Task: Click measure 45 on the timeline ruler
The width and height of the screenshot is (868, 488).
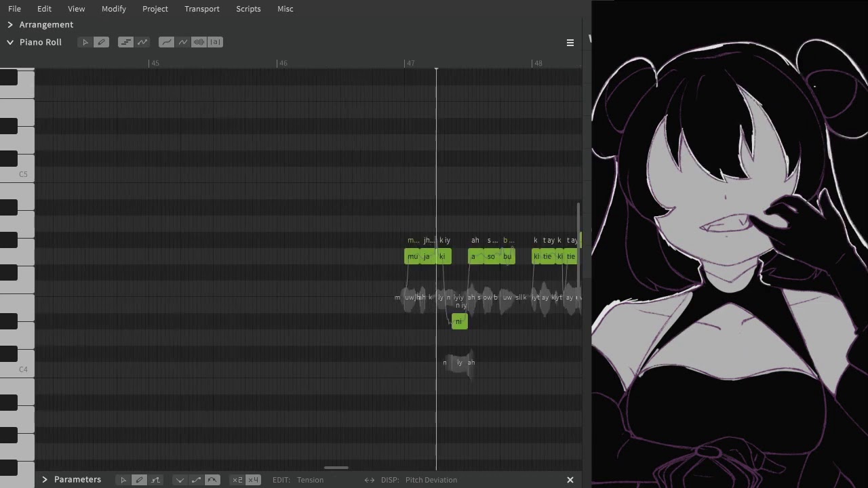Action: 155,63
